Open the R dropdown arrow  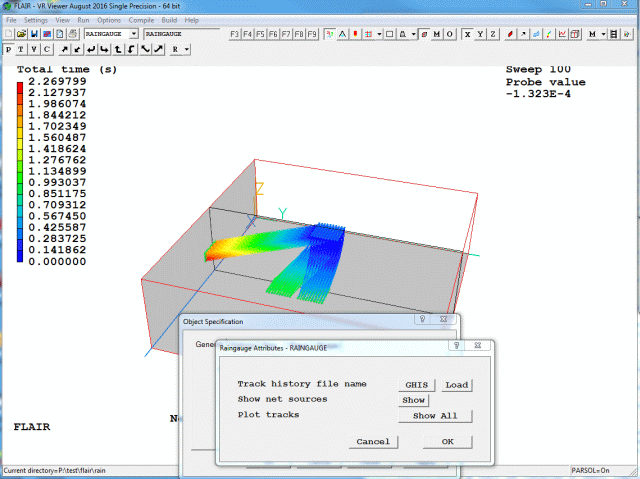click(186, 49)
